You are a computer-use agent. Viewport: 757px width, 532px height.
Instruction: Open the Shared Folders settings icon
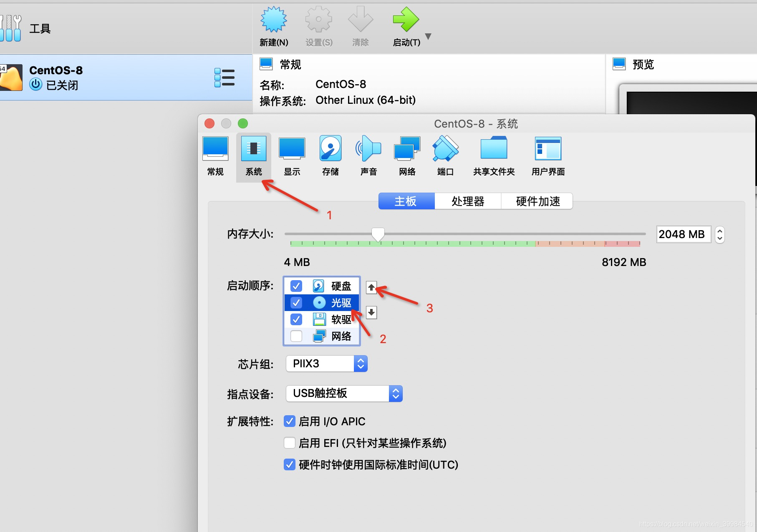494,155
